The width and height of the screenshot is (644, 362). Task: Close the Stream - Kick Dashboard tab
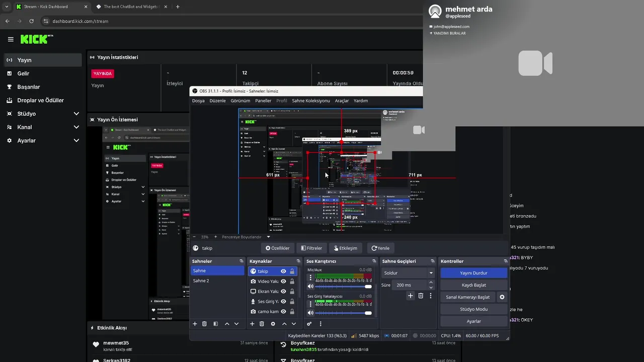pos(86,7)
